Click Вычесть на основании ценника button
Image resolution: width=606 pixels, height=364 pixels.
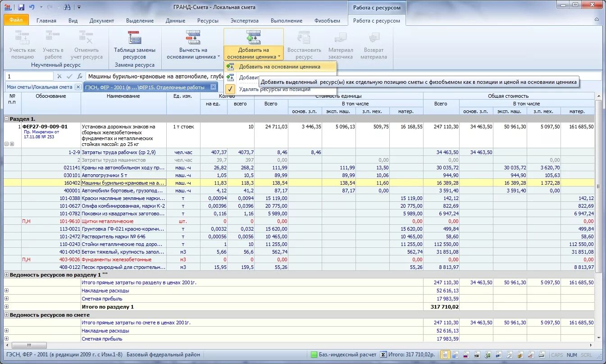(193, 45)
